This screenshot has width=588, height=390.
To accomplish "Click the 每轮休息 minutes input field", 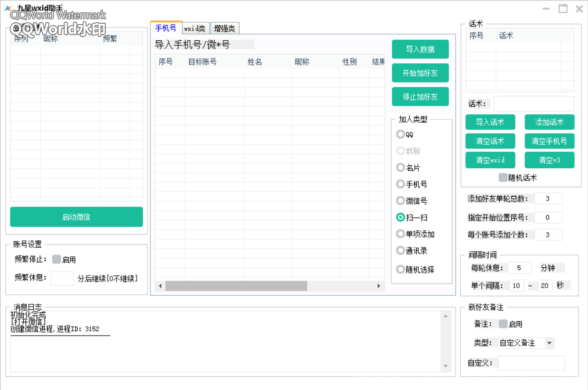I will (520, 268).
